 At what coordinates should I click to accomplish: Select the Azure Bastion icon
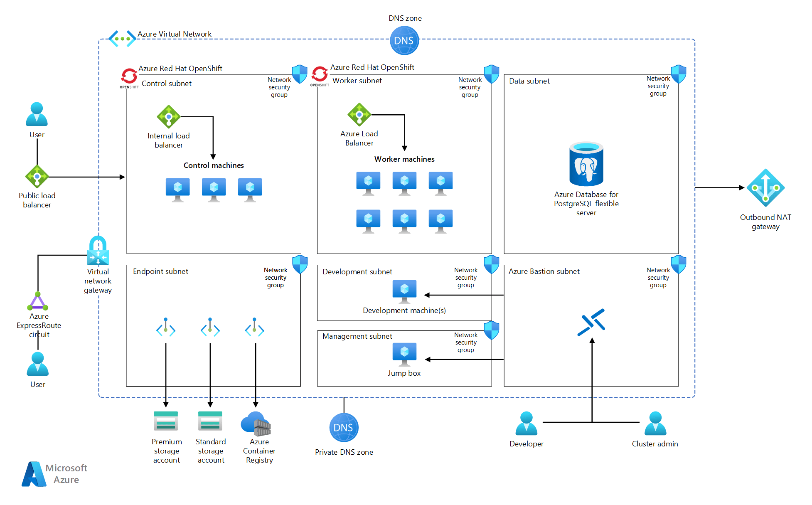coord(591,322)
